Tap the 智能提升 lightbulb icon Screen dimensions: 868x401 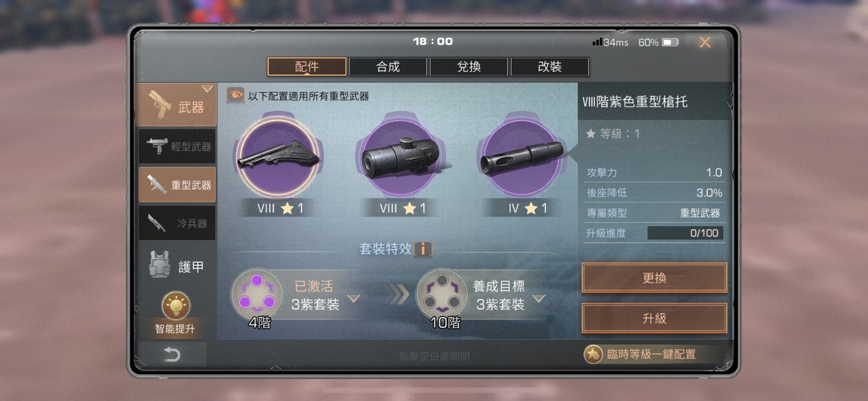175,306
